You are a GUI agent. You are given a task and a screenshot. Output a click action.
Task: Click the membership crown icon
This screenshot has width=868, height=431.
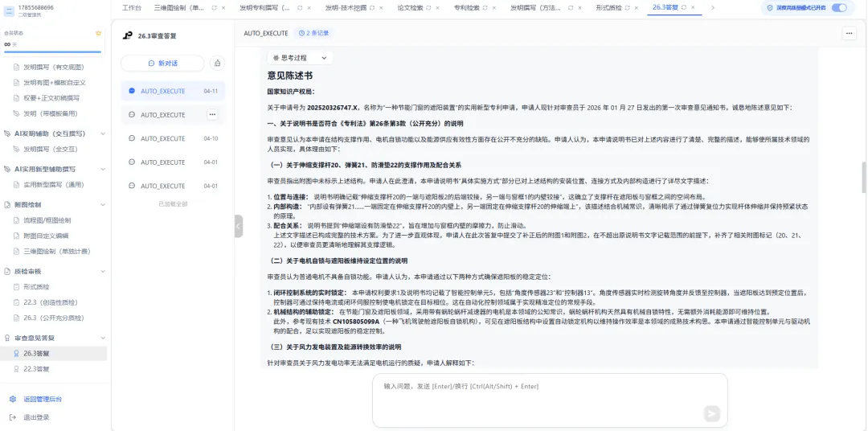click(99, 33)
